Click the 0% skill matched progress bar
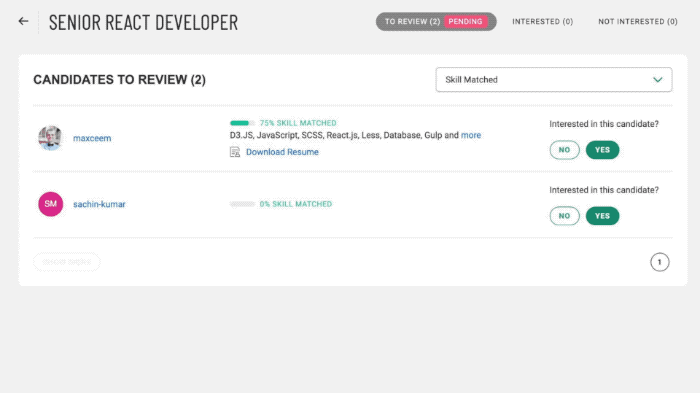 [x=242, y=204]
